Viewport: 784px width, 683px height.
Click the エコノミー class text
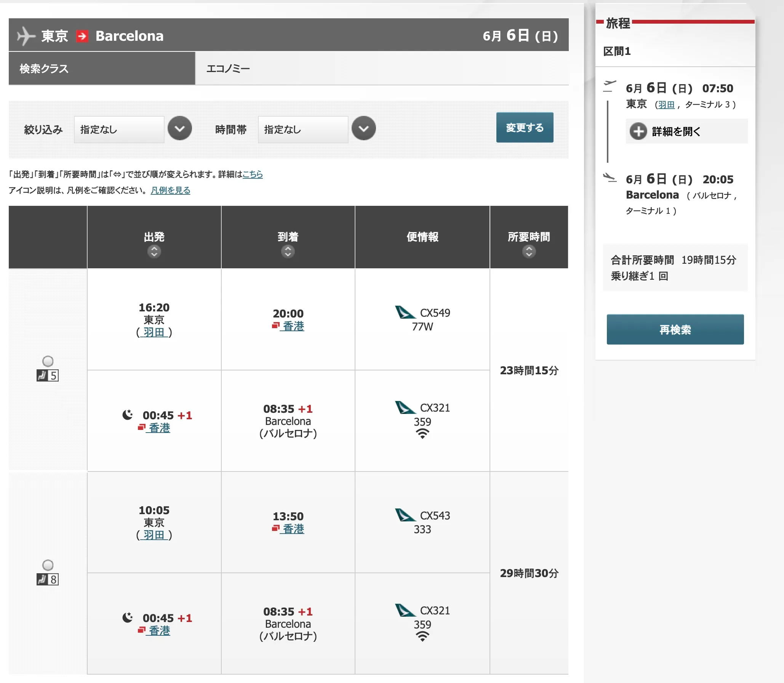pyautogui.click(x=228, y=69)
